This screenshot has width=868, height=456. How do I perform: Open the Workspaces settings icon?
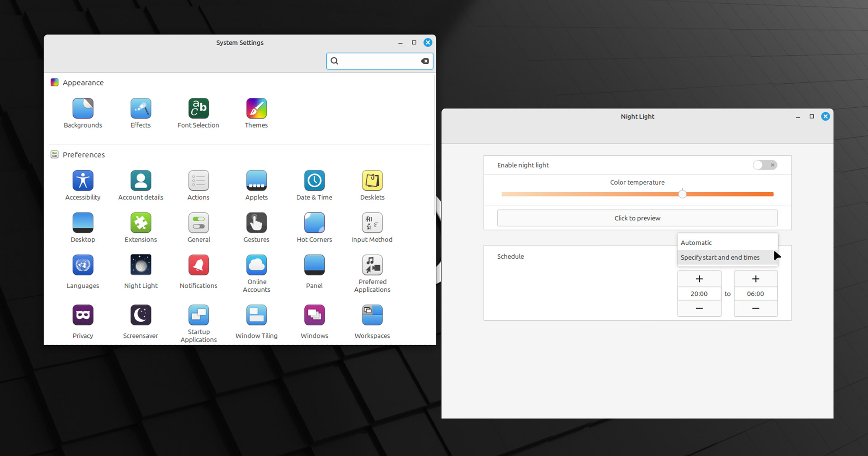click(x=372, y=315)
